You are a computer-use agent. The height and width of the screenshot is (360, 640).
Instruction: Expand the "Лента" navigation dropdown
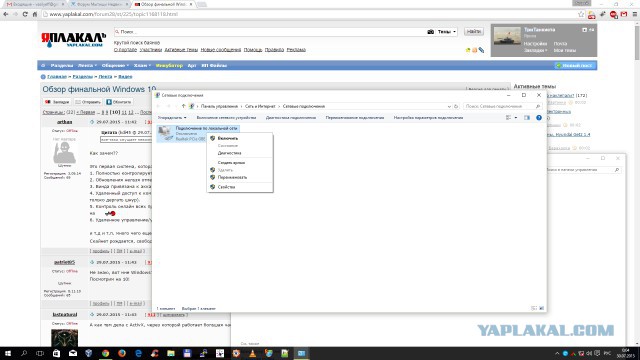click(x=87, y=65)
